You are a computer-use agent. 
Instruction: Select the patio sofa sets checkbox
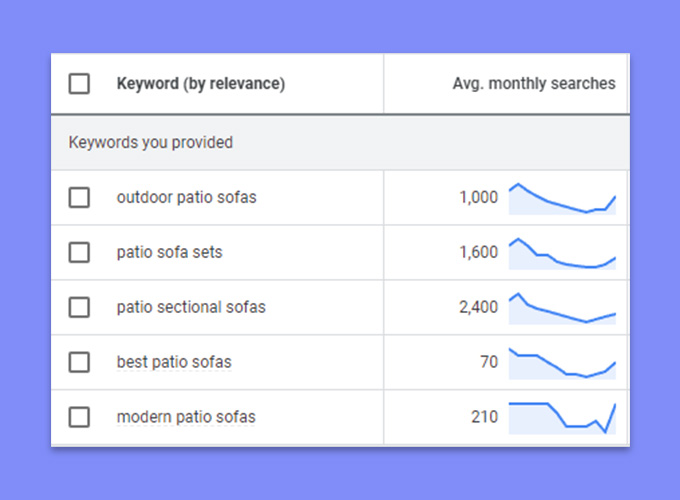pyautogui.click(x=79, y=252)
